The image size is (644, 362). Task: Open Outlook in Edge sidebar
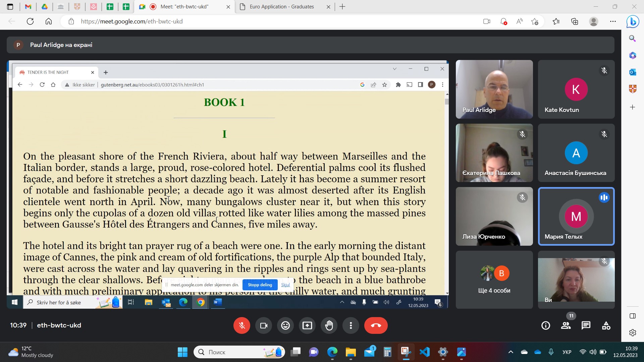pyautogui.click(x=633, y=72)
